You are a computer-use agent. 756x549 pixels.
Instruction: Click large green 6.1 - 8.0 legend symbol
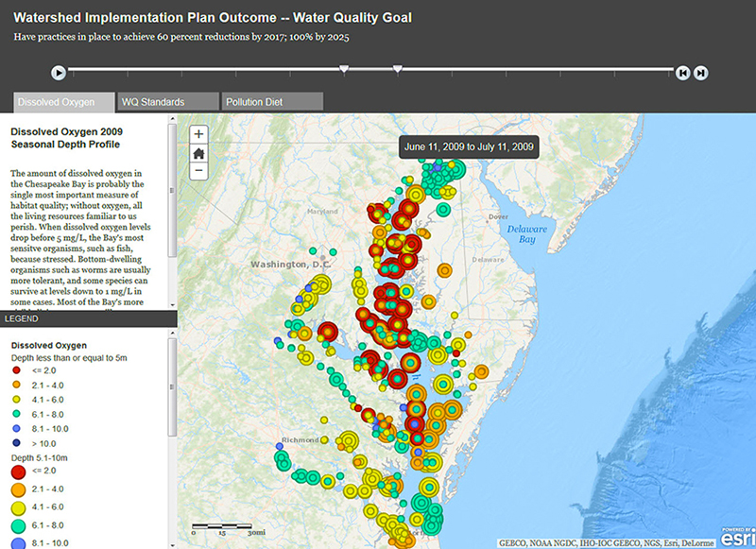(x=18, y=526)
